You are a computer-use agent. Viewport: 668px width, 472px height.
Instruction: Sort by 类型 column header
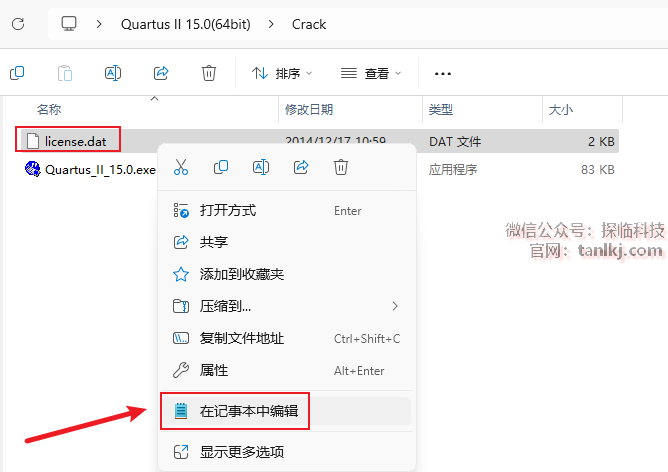pyautogui.click(x=441, y=110)
